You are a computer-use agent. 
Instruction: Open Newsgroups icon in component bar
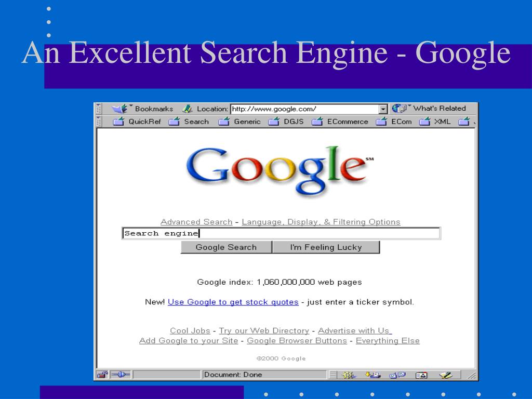point(397,375)
